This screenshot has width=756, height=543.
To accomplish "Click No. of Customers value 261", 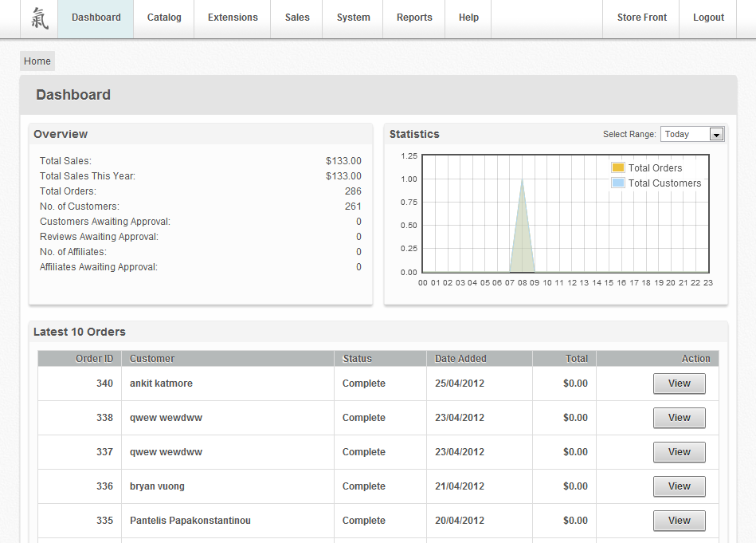I will click(x=353, y=206).
